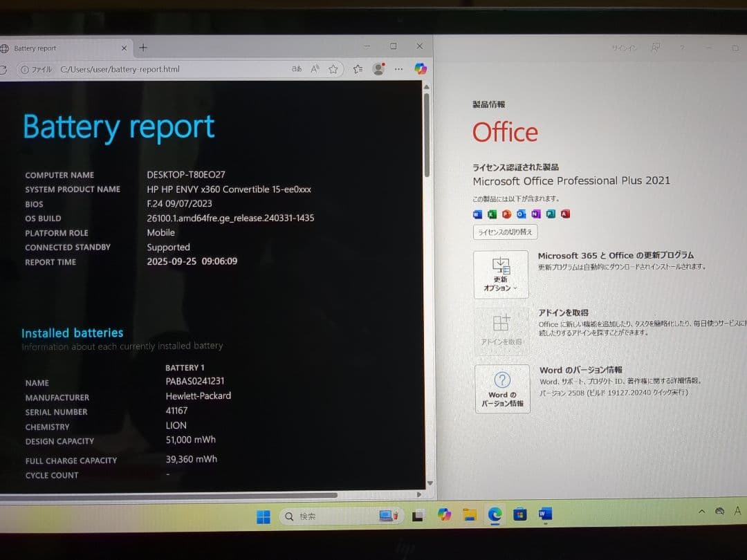Click the browser vertical scrollbar thumb
Screen dimensions: 747x560
[x=427, y=135]
